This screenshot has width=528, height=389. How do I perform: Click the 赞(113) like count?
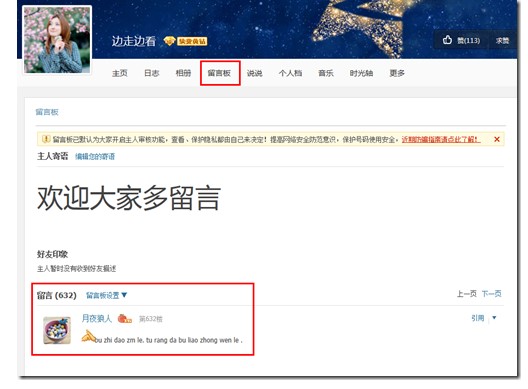click(x=468, y=40)
